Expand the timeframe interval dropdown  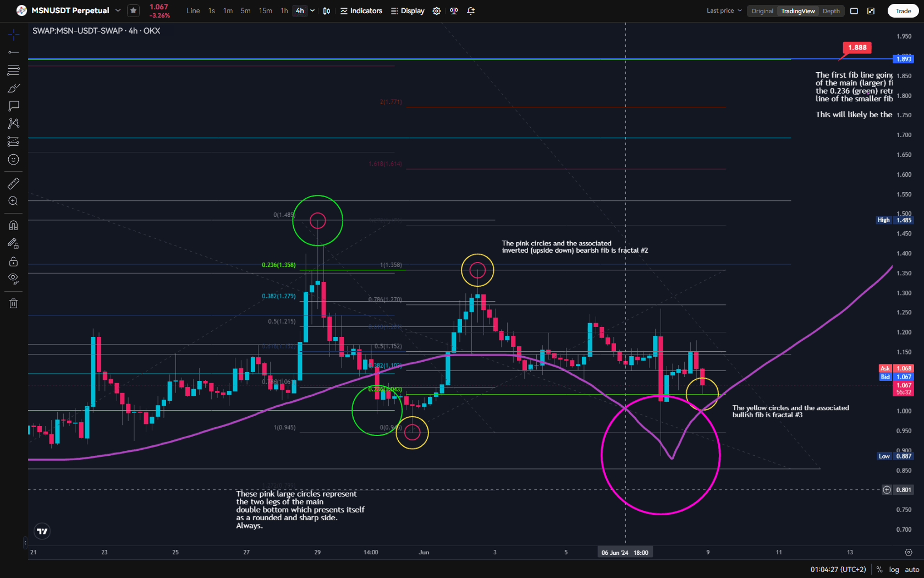[x=313, y=11]
